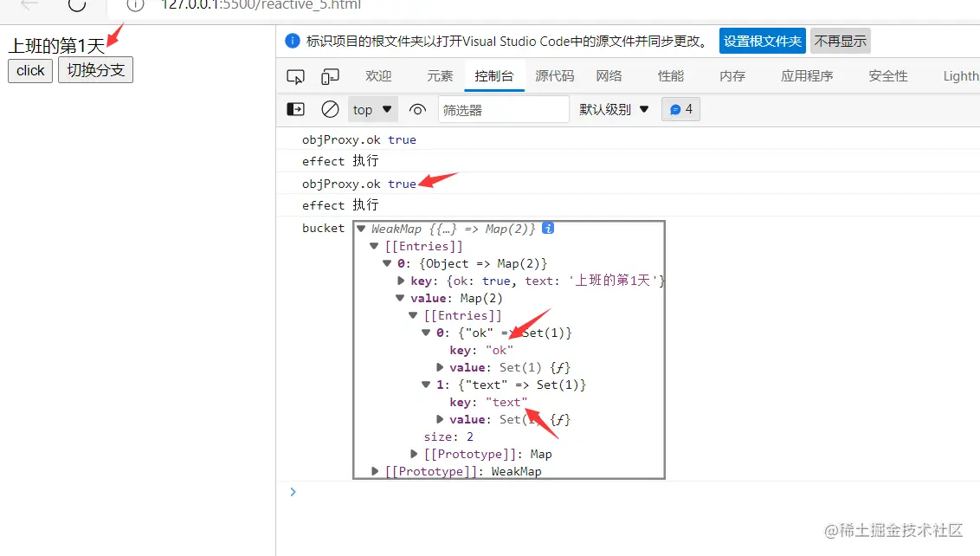Viewport: 980px width, 556px height.
Task: Collapse the WeakMap object tree
Action: 361,229
